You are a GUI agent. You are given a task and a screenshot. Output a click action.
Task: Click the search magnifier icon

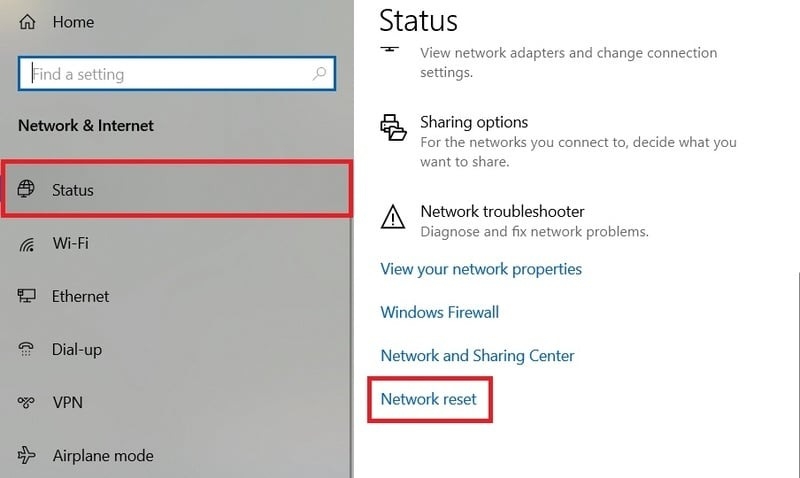pos(319,74)
